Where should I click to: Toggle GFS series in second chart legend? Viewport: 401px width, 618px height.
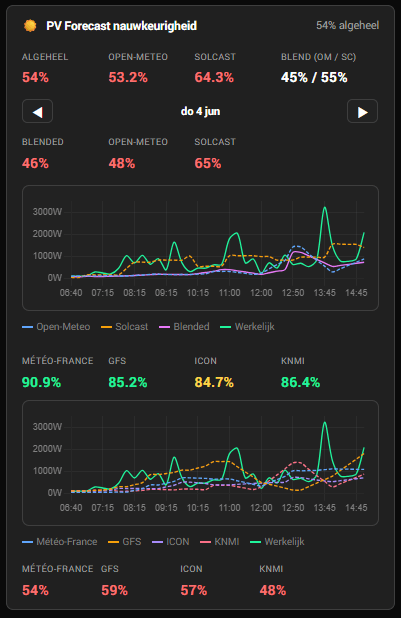125,542
